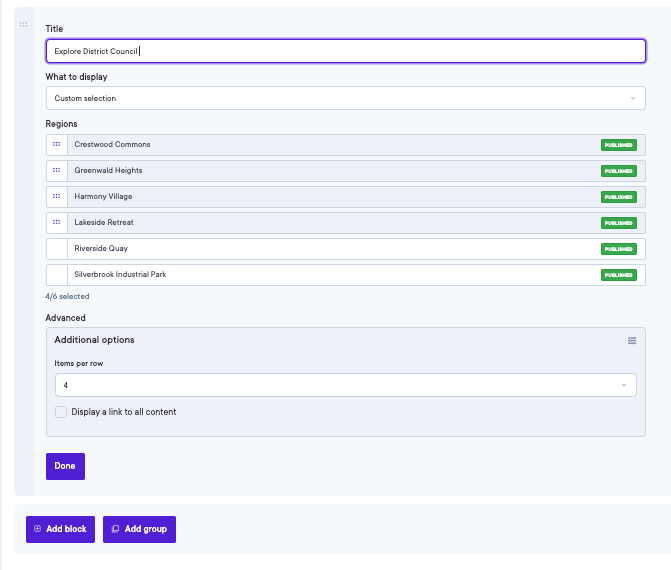
Task: Select the Lakeside Retreat region row
Action: coord(330,223)
